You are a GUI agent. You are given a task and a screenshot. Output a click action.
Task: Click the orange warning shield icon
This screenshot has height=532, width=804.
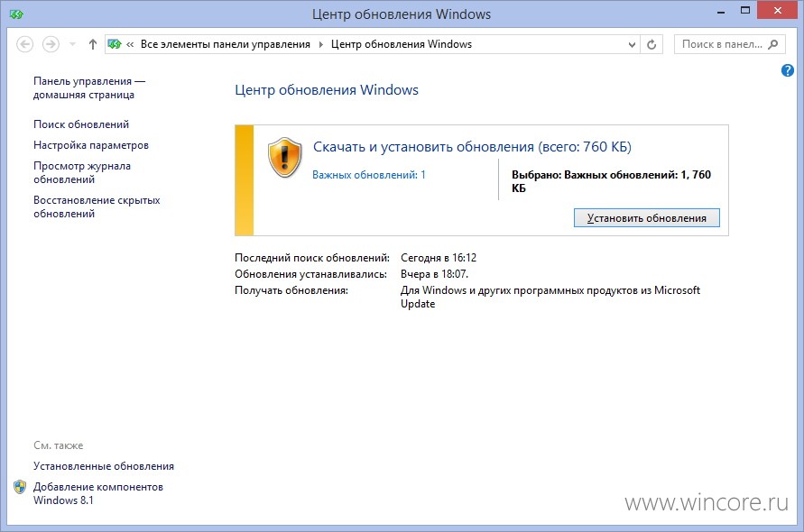(x=284, y=157)
